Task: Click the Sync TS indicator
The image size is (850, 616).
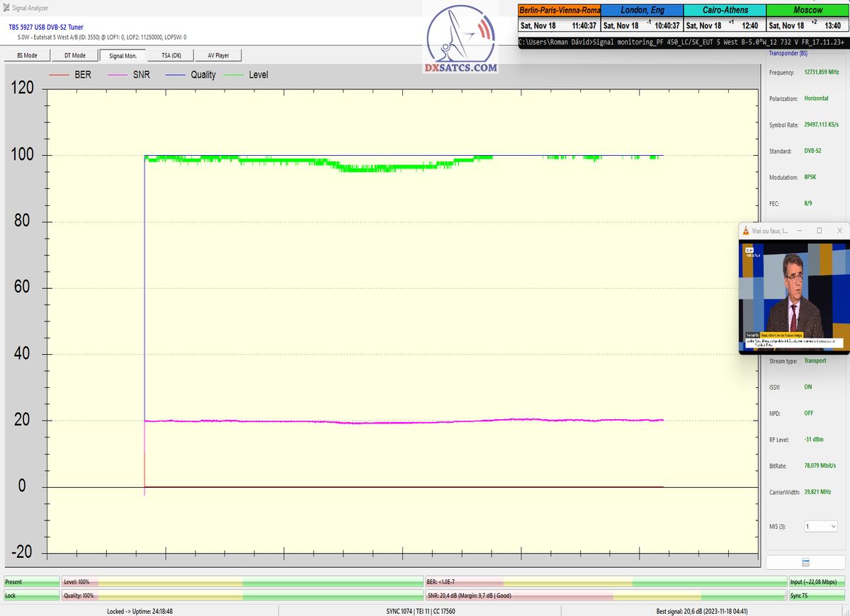Action: coord(817,596)
